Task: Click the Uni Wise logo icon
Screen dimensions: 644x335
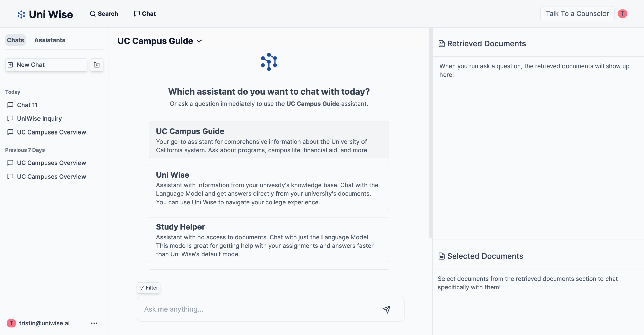Action: point(21,14)
